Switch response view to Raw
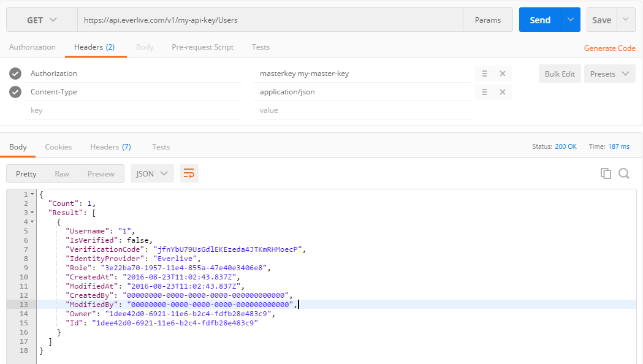 62,173
